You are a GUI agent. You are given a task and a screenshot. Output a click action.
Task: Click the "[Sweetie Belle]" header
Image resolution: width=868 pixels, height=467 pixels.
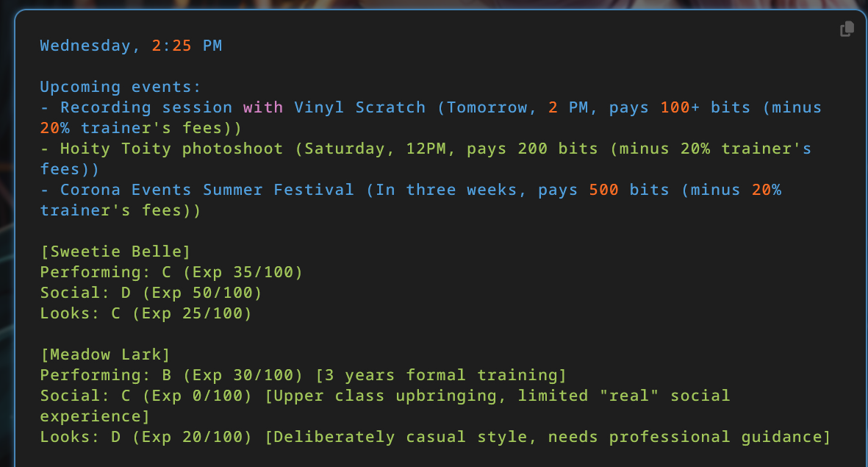pyautogui.click(x=115, y=252)
